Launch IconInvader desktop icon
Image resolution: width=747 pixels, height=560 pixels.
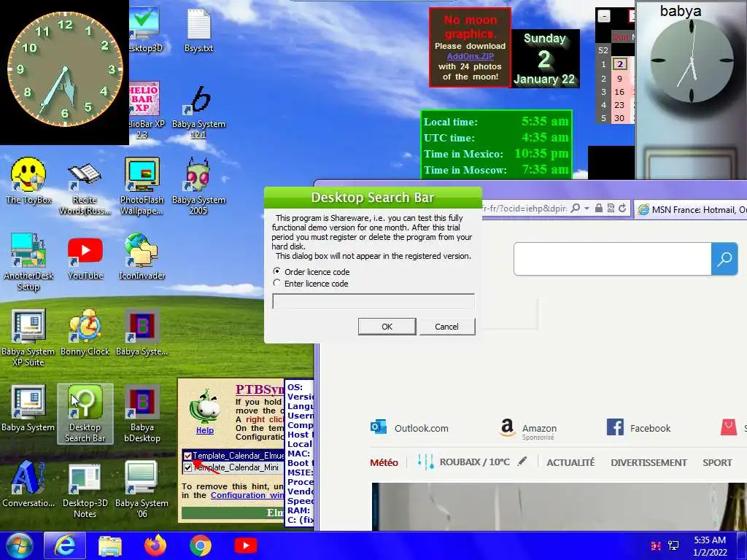(142, 257)
